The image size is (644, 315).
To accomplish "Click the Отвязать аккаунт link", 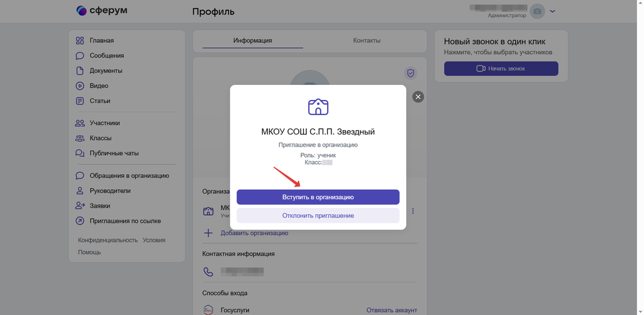I will 391,310.
